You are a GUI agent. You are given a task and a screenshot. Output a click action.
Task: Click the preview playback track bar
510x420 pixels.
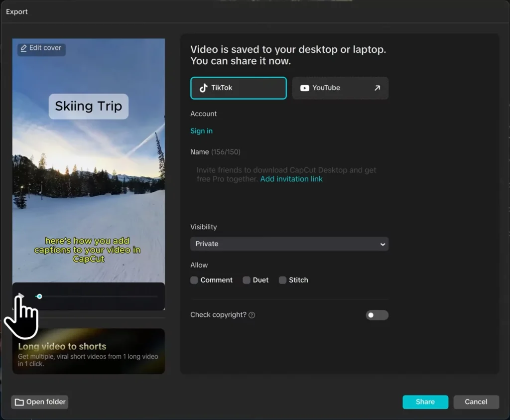[97, 296]
